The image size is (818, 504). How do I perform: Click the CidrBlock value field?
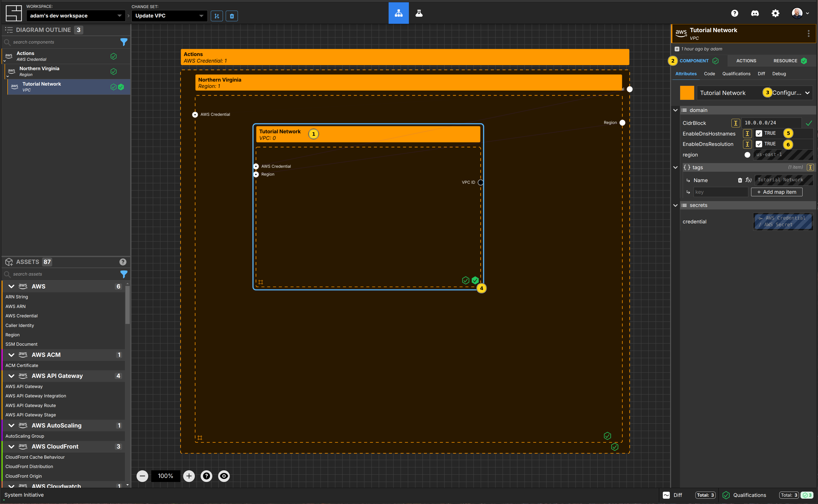pos(771,123)
